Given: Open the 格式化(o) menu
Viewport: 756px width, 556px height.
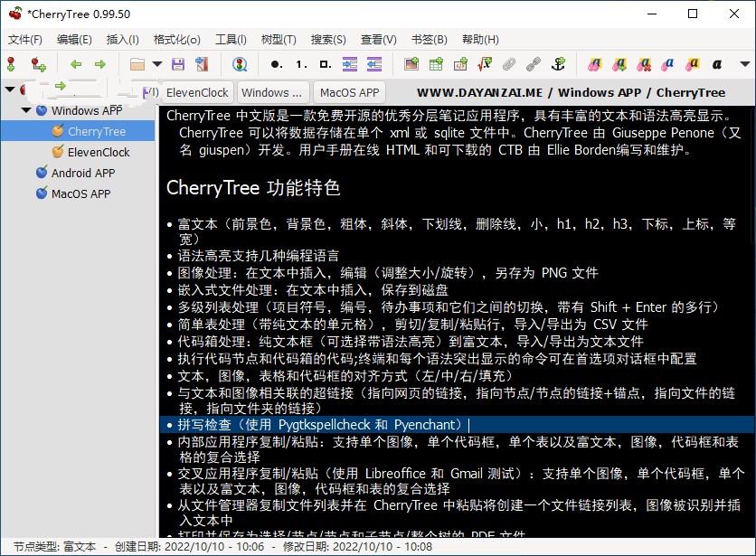Looking at the screenshot, I should pos(177,40).
